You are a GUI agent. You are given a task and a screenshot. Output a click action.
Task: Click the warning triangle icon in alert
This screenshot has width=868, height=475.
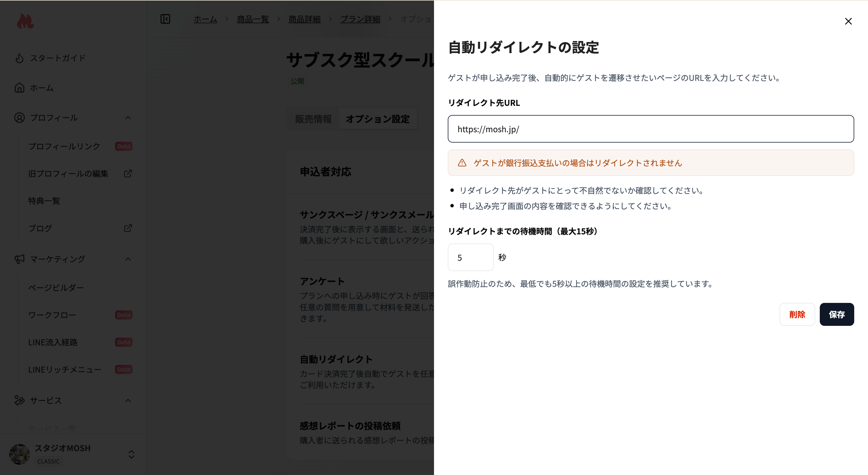pyautogui.click(x=462, y=163)
